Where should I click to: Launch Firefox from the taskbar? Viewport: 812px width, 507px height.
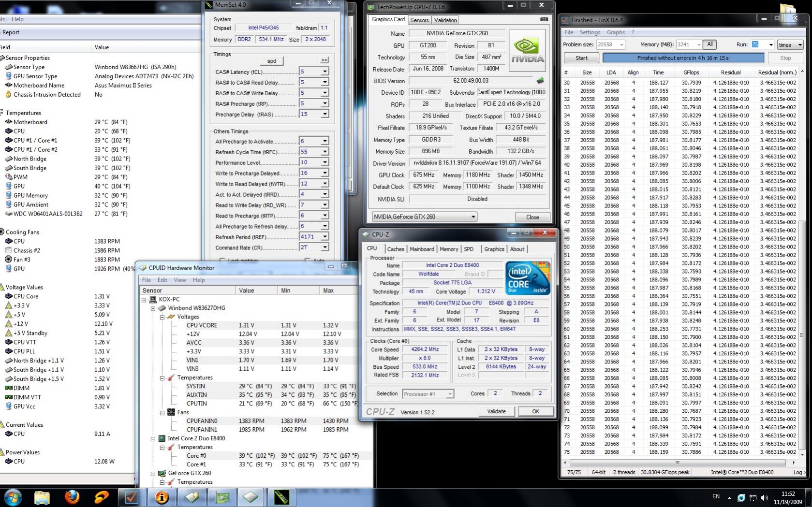coord(72,497)
